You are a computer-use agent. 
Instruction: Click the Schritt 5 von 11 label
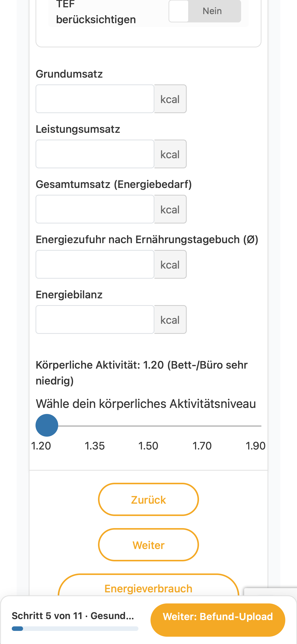click(47, 616)
